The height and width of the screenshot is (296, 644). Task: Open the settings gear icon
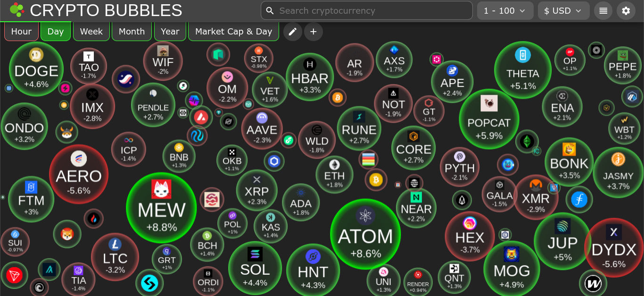(626, 10)
